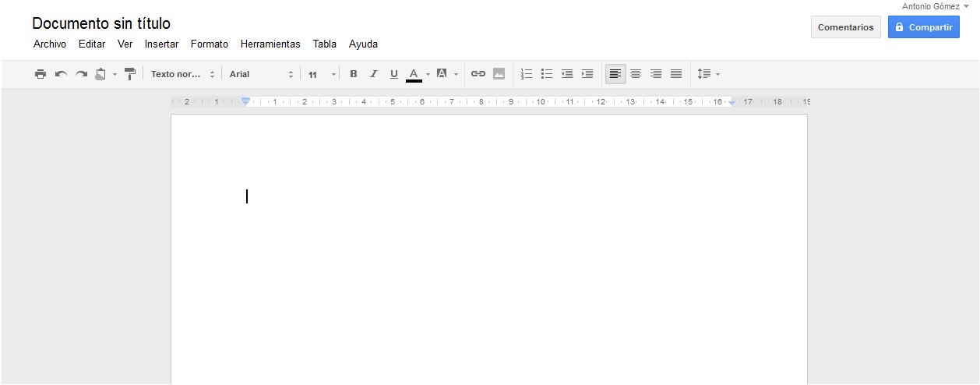Open the Comentarios button
Viewport: 980px width, 385px height.
pyautogui.click(x=845, y=27)
